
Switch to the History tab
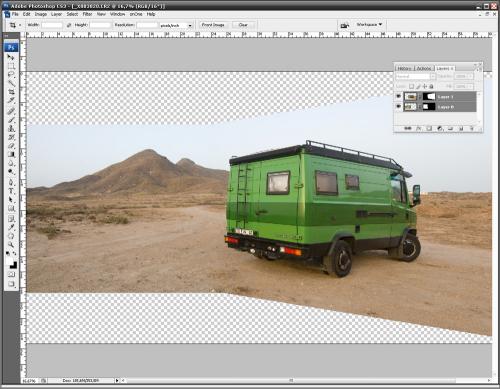[x=404, y=68]
